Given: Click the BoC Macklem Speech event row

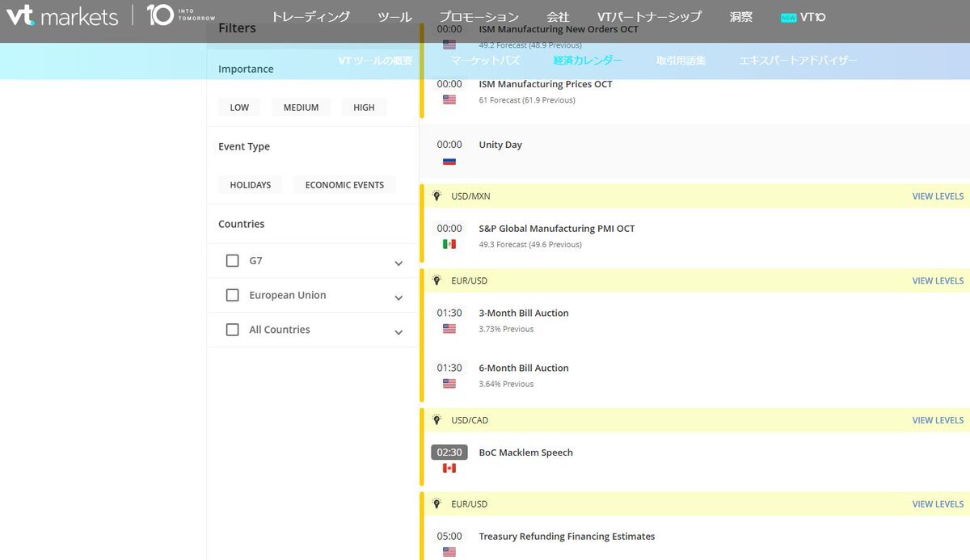Looking at the screenshot, I should (x=525, y=453).
